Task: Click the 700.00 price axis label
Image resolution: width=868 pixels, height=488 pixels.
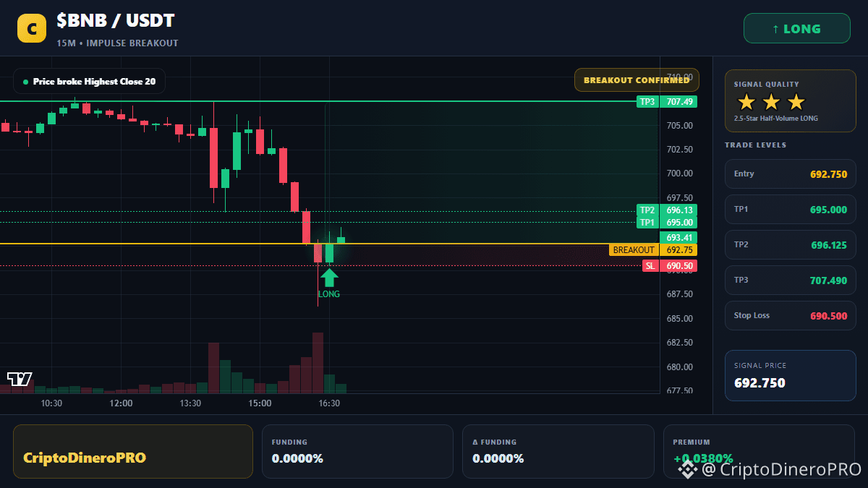Action: point(680,174)
